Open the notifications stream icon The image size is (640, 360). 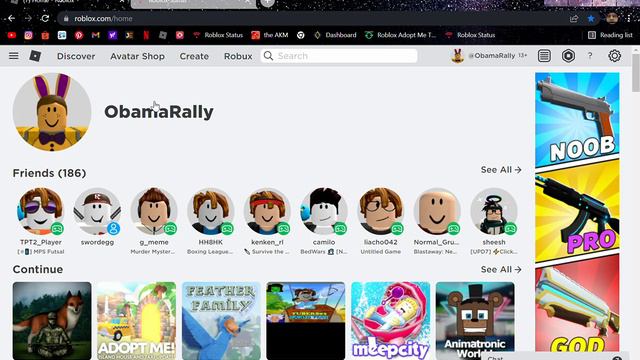click(544, 56)
